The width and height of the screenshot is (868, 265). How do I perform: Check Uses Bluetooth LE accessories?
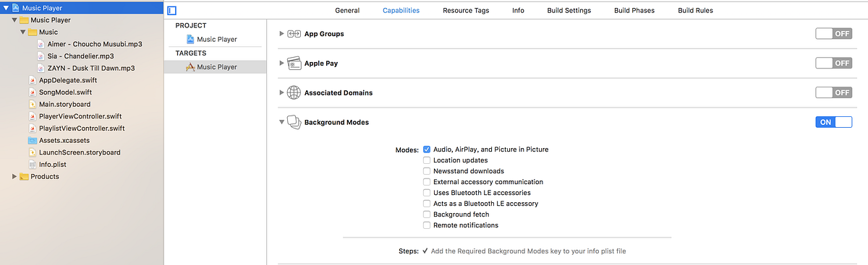[427, 193]
